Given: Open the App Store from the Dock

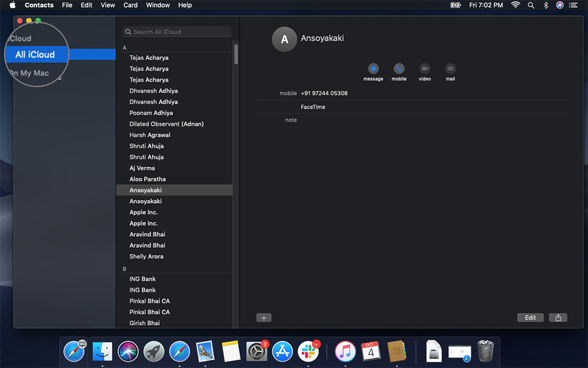Looking at the screenshot, I should tap(282, 351).
